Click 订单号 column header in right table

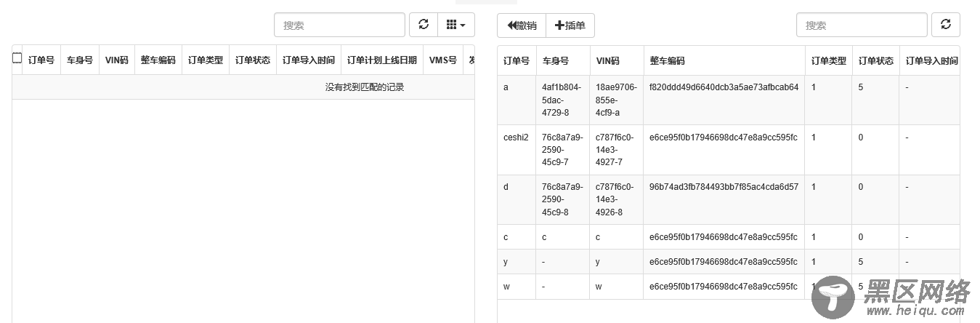pos(517,61)
